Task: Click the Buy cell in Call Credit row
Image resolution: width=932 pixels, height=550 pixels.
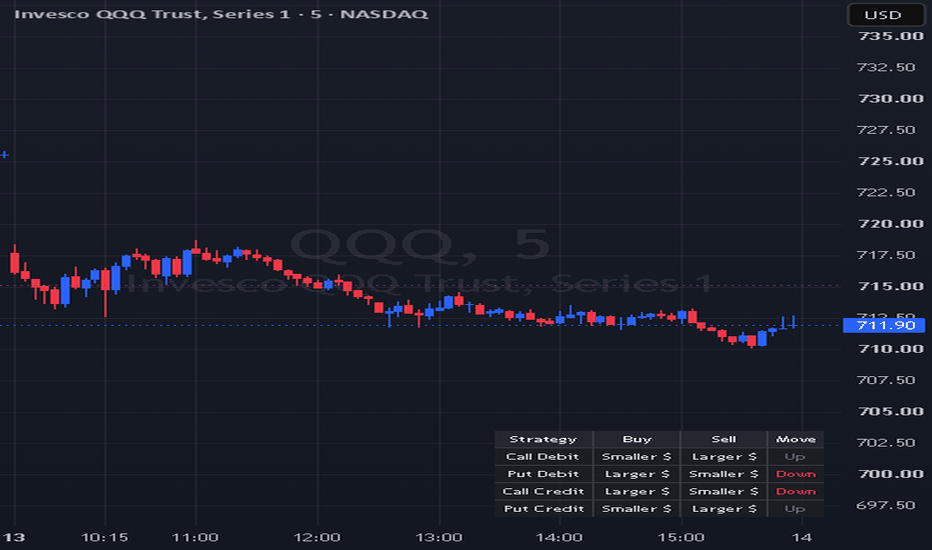Action: click(637, 491)
